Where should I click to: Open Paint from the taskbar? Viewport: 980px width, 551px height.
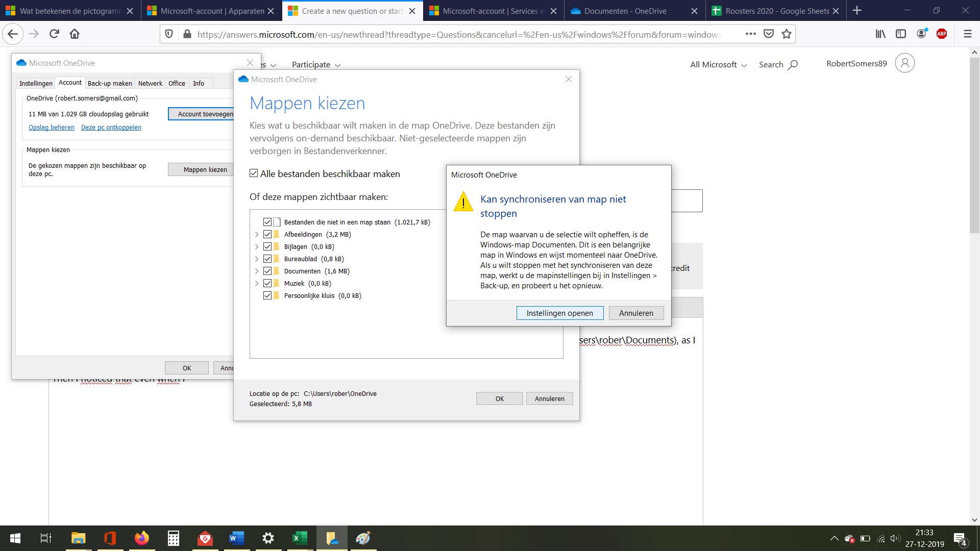tap(363, 538)
